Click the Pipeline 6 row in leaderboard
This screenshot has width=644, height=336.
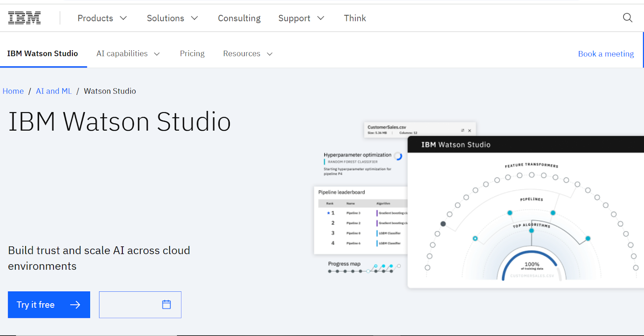363,243
